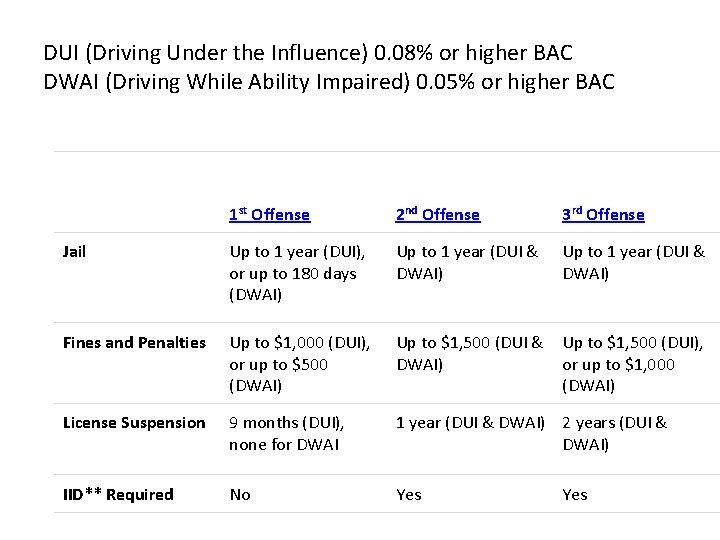Click the 2nd Offense Yes IID cell
Viewport: 720px width, 540px height.
pyautogui.click(x=409, y=494)
